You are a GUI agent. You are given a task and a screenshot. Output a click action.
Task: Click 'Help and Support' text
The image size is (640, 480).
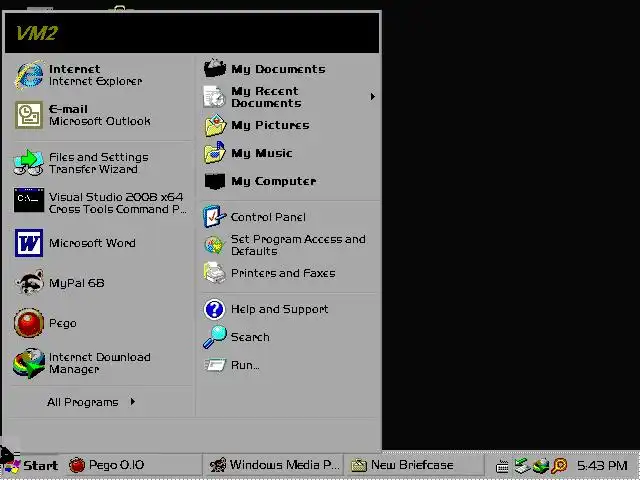click(280, 309)
